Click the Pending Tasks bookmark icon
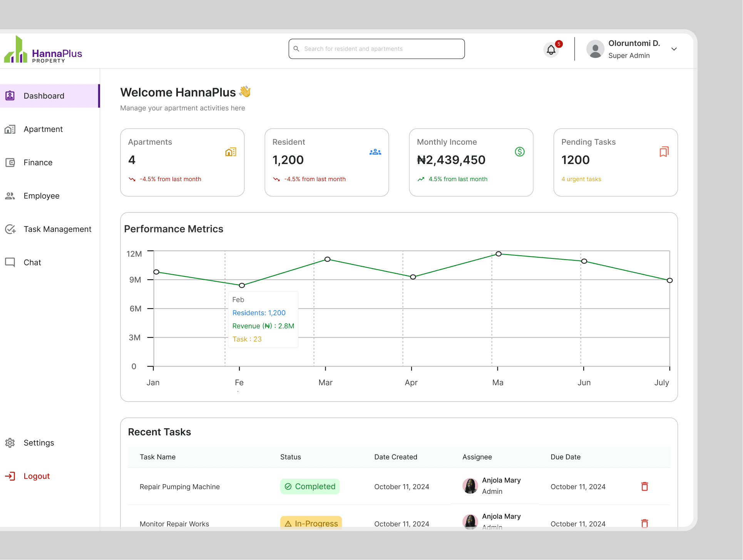Screen dimensions: 743x560 pos(664,152)
